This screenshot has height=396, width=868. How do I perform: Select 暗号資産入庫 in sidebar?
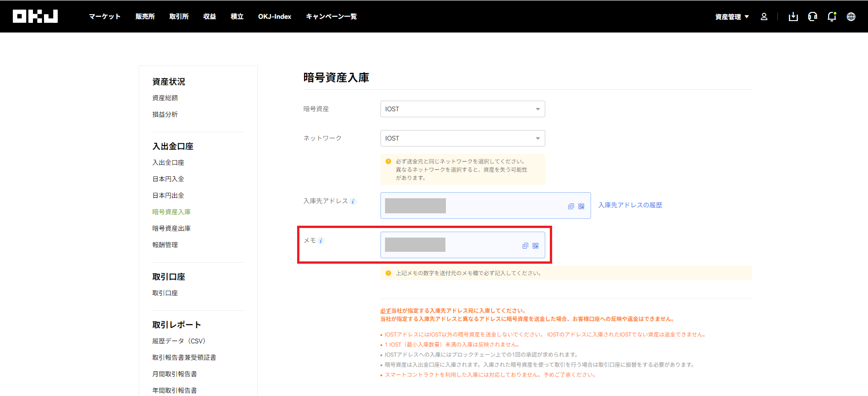coord(172,212)
